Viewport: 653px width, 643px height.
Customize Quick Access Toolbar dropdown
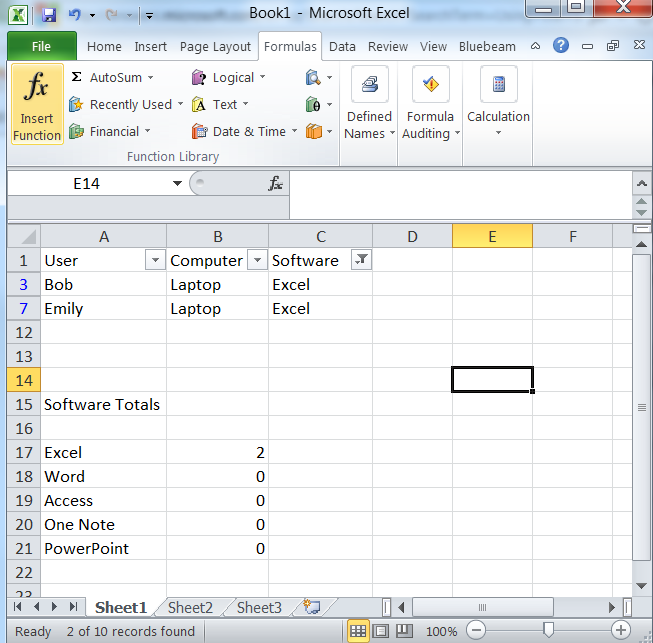point(149,16)
